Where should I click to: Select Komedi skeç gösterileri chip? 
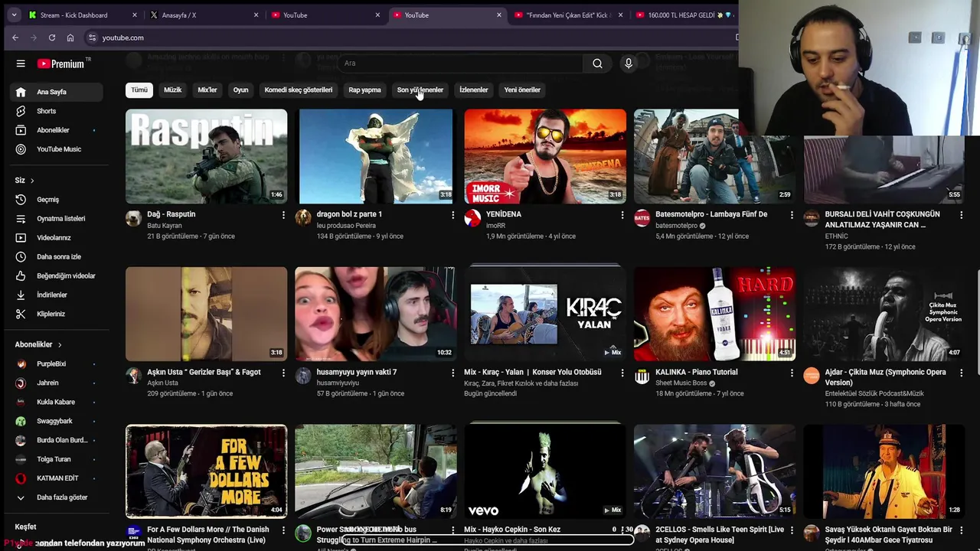pyautogui.click(x=298, y=90)
